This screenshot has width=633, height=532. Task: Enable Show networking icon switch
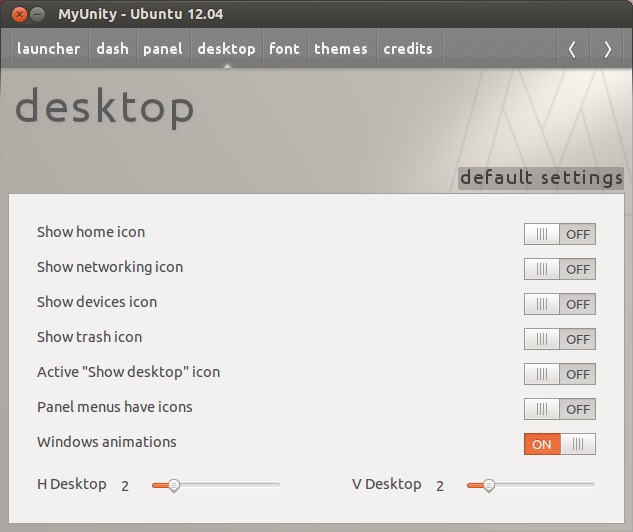[x=560, y=269]
